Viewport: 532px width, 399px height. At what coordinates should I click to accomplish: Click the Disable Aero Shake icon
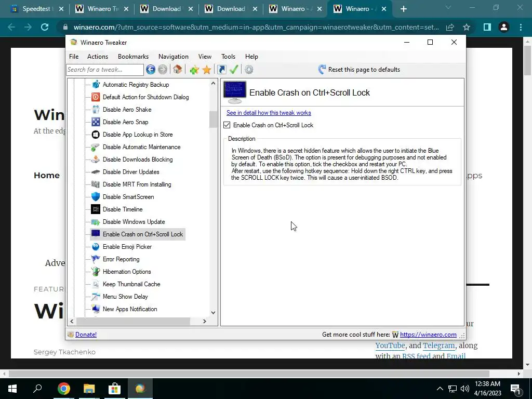pyautogui.click(x=96, y=110)
